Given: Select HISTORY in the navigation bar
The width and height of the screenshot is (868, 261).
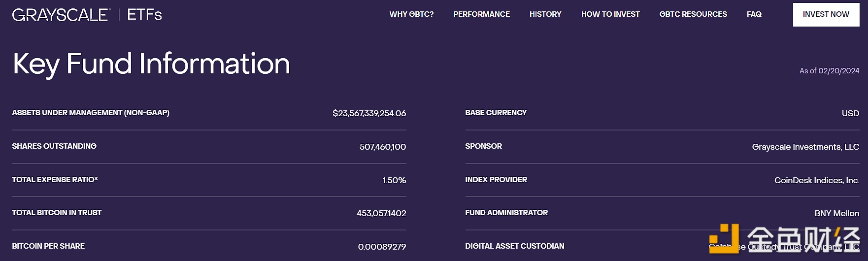Looking at the screenshot, I should [x=545, y=14].
